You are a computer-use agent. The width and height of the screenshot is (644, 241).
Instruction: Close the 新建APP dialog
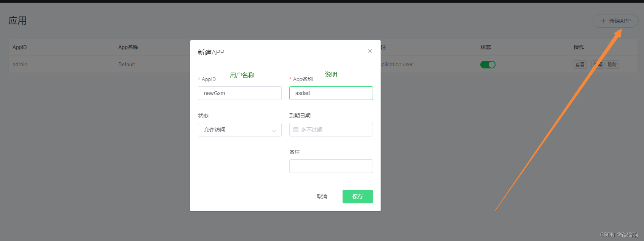370,51
